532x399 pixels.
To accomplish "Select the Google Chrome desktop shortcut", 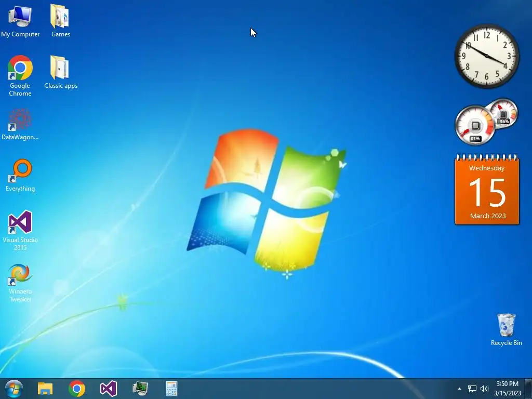I will point(20,76).
